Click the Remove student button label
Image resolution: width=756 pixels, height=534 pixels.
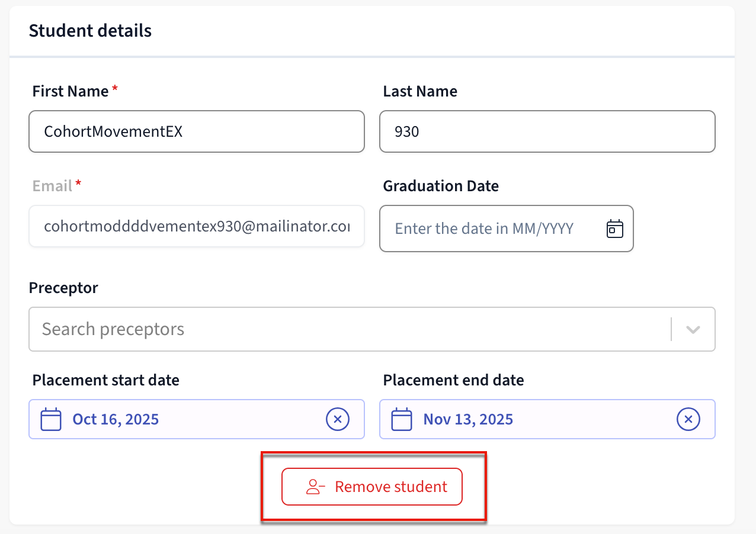(391, 487)
